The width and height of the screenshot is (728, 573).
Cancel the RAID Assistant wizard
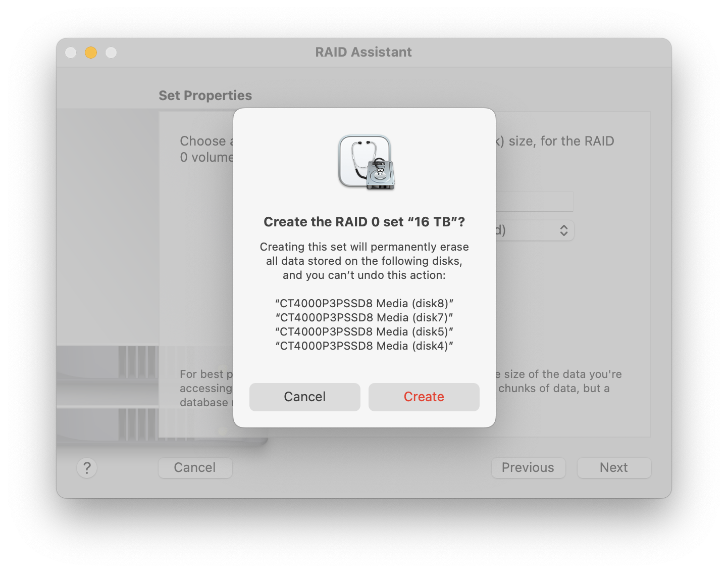click(195, 468)
